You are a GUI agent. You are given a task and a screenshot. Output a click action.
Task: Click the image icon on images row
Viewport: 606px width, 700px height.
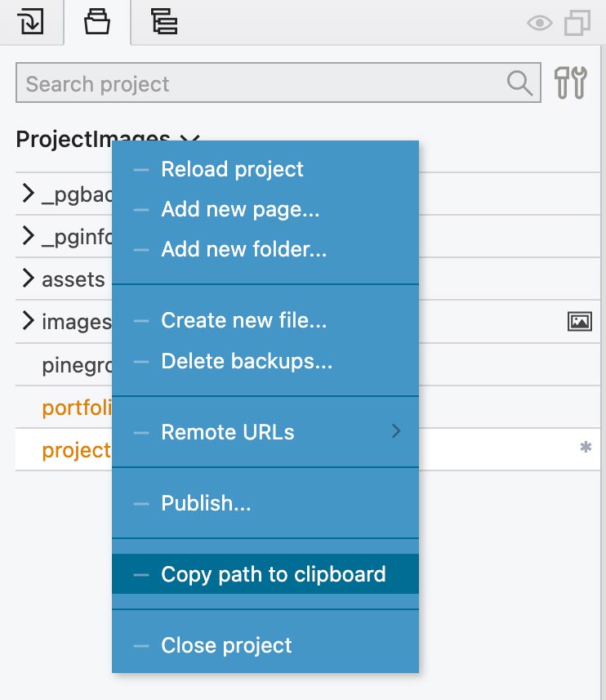(580, 322)
